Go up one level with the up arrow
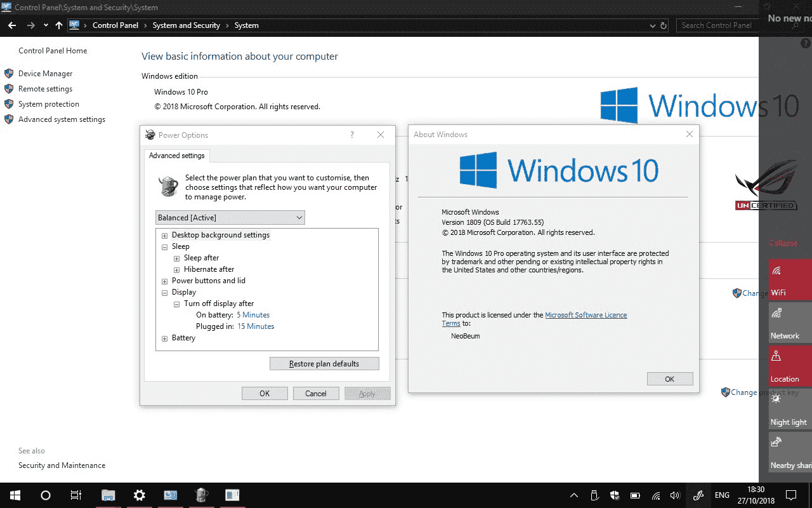Viewport: 812px width, 508px height. click(x=59, y=25)
